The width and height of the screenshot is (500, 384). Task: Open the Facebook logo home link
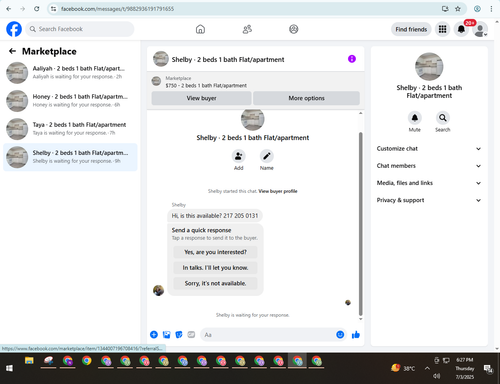tap(14, 29)
